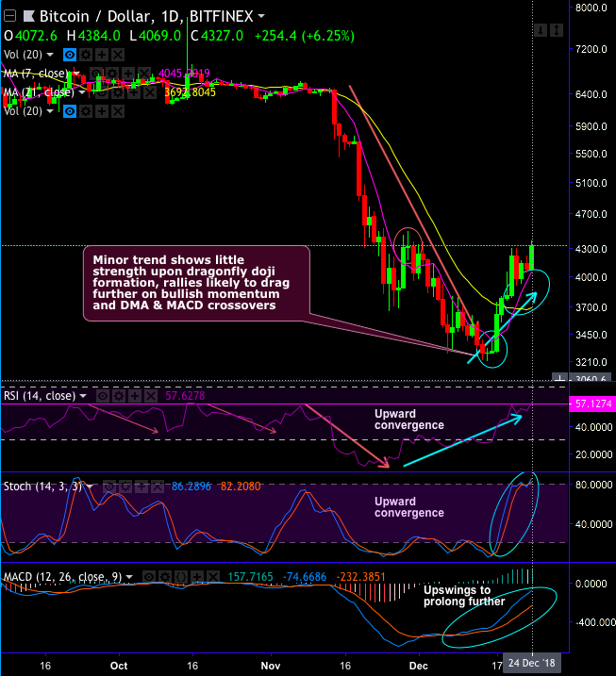Open MACD source code braces icon

(181, 577)
